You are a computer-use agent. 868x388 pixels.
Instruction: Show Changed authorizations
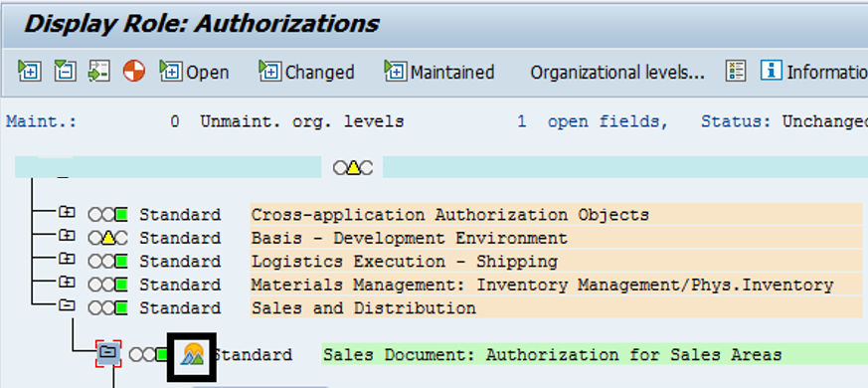tap(306, 72)
